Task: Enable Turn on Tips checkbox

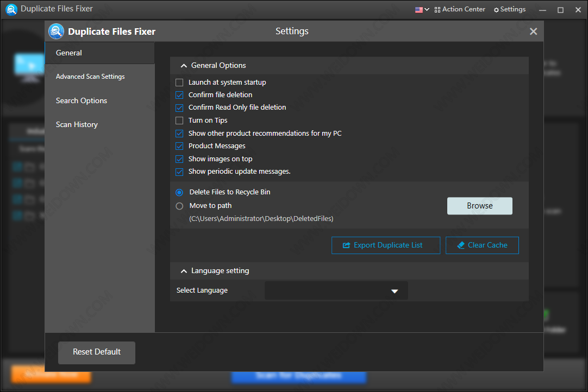Action: pos(179,121)
